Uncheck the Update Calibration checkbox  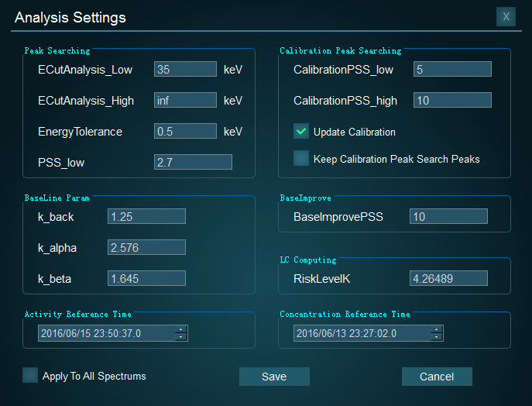(301, 132)
